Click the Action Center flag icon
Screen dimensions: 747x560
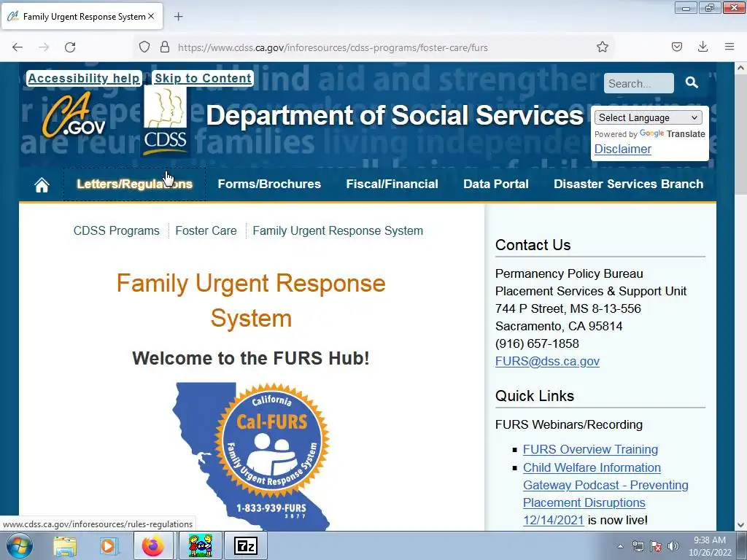pyautogui.click(x=656, y=546)
